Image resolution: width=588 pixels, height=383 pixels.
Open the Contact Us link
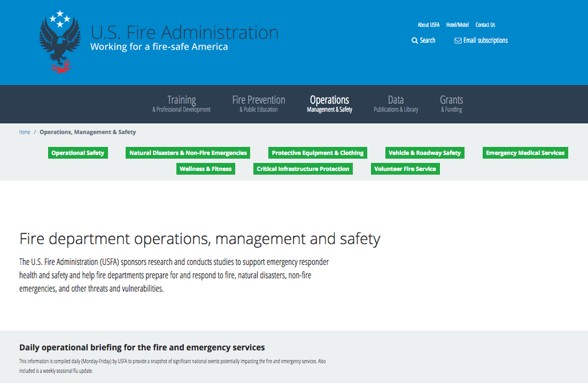(485, 25)
